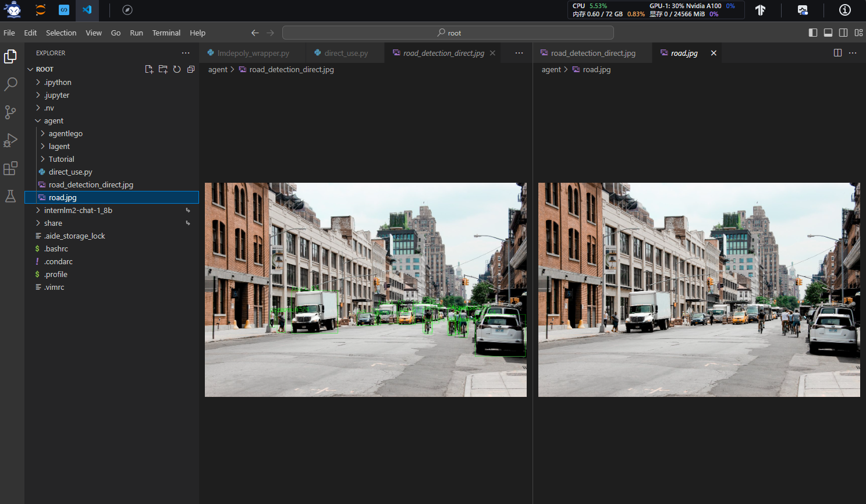The image size is (866, 504).
Task: Open the Extensions view
Action: point(10,168)
